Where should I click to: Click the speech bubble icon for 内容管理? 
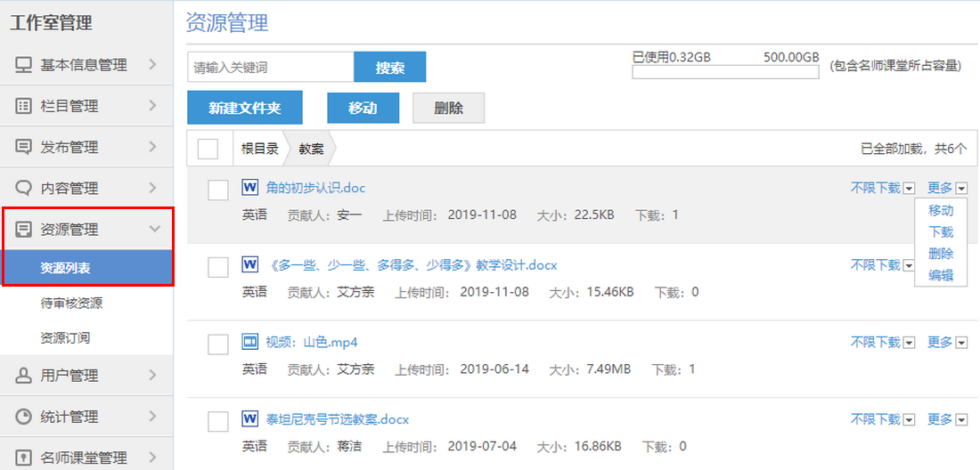24,188
